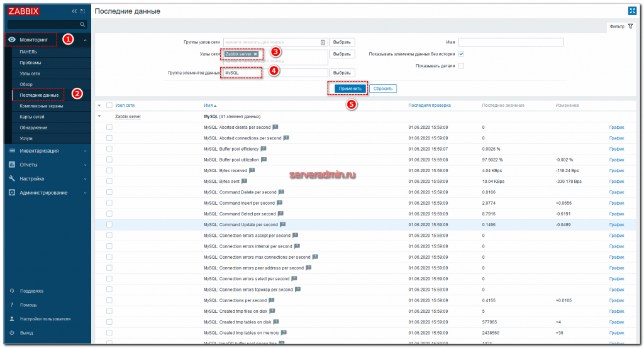Tick checkbox for MySQL: Buffer pool efficiency

pos(109,149)
